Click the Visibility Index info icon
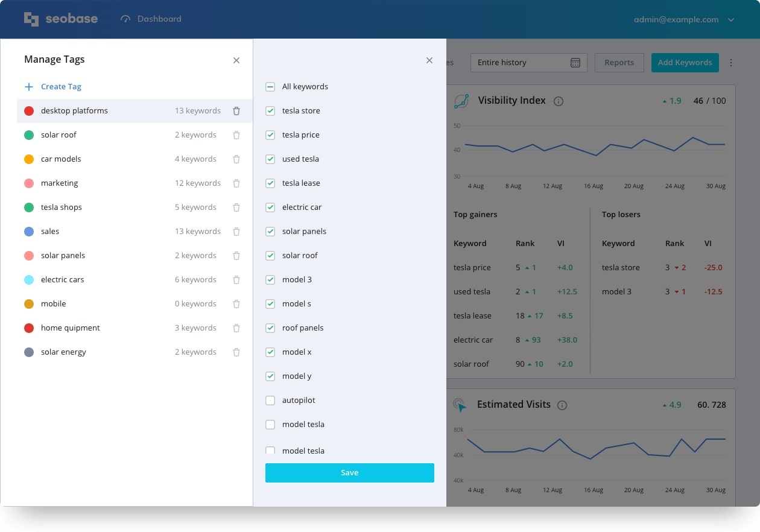760x532 pixels. click(x=559, y=101)
